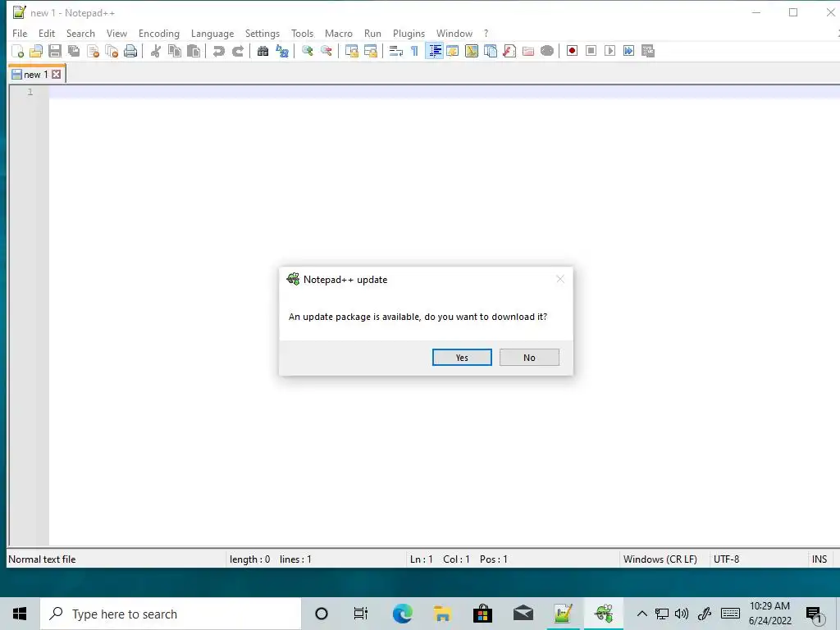
Task: Open the ? help menu
Action: coord(486,33)
